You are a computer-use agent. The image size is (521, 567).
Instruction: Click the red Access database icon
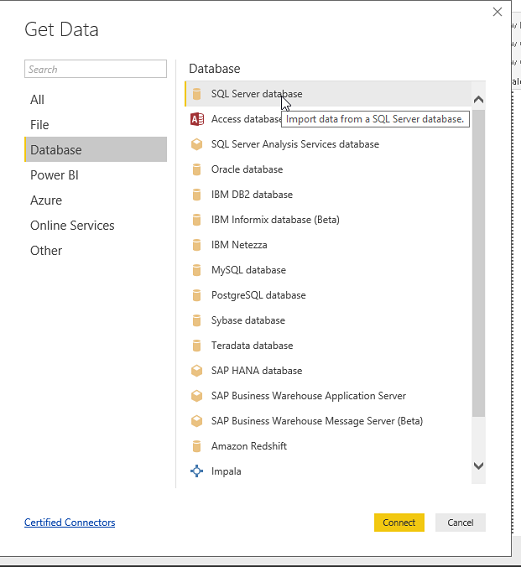pyautogui.click(x=197, y=119)
